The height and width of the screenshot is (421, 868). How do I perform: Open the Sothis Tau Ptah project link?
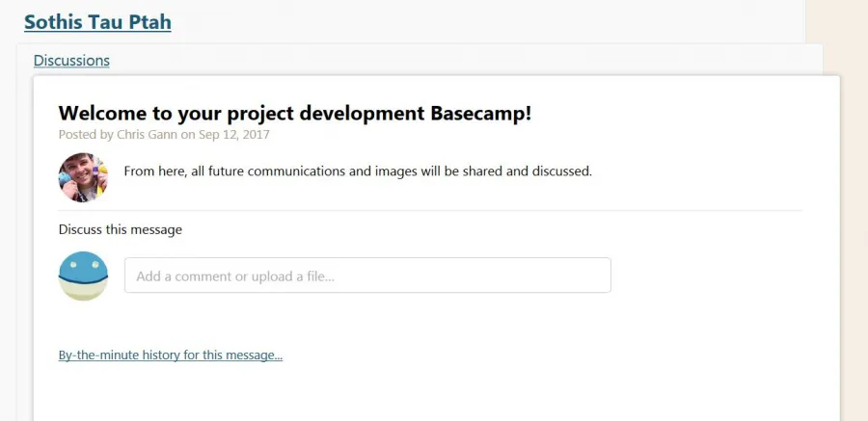(x=97, y=21)
